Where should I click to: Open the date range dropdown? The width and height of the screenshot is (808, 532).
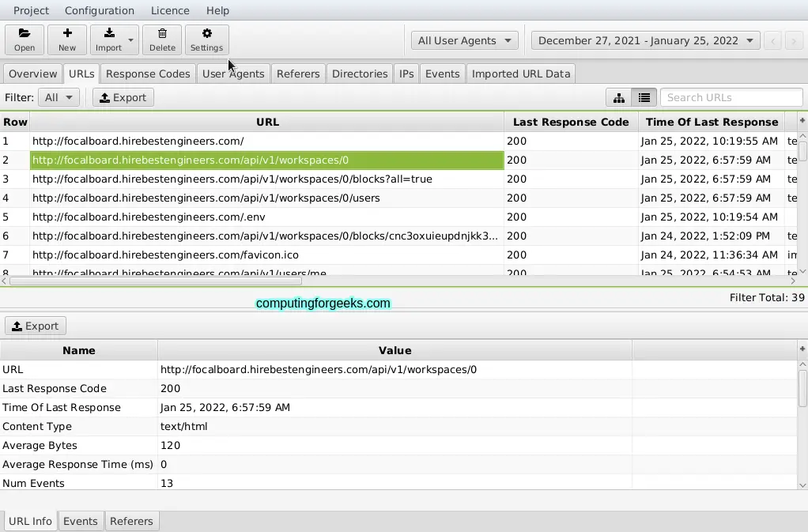click(x=646, y=40)
